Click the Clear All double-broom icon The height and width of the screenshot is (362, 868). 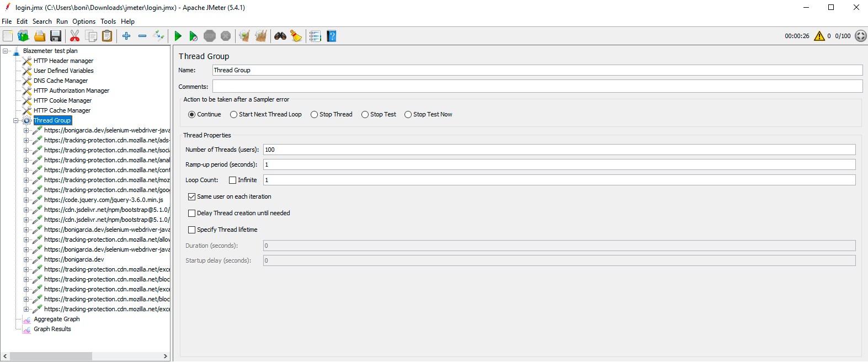point(260,36)
